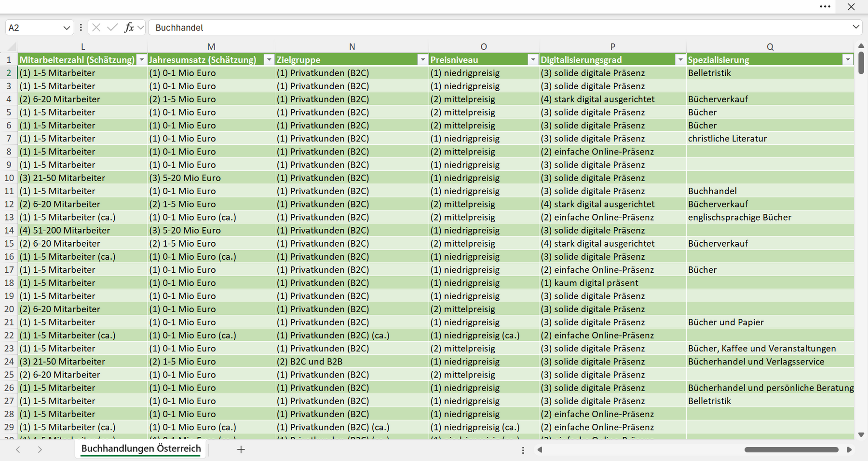Open Zielgruppe filter dropdown
868x461 pixels.
pyautogui.click(x=422, y=60)
